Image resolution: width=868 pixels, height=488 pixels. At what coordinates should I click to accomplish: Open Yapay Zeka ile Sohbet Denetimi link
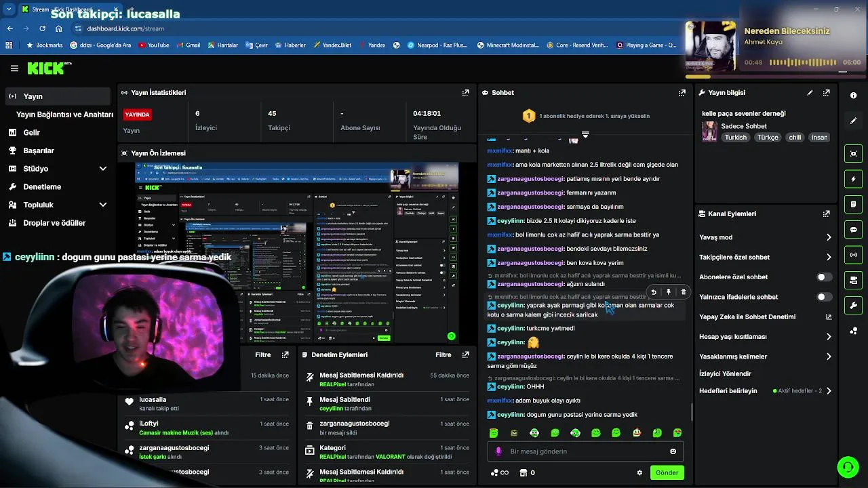pyautogui.click(x=766, y=317)
